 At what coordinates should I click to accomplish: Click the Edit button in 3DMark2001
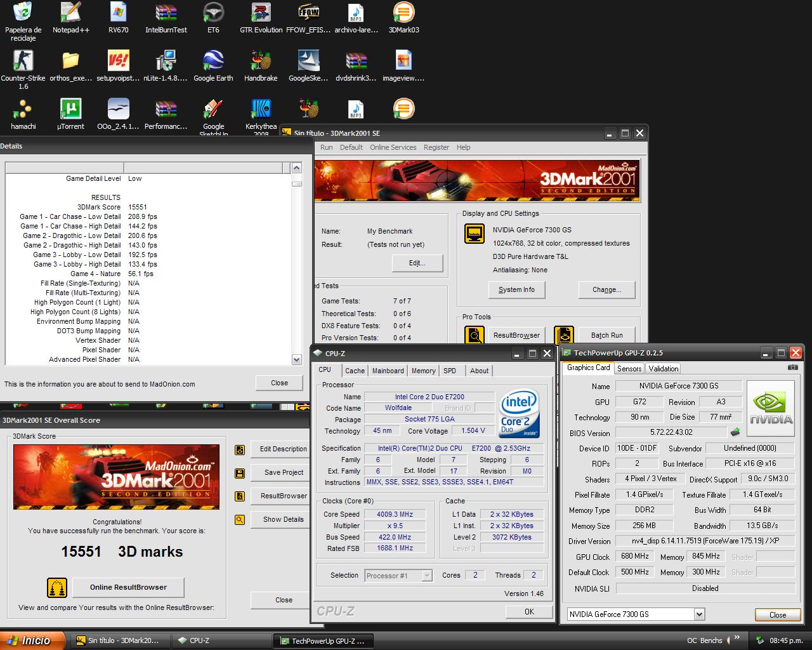(417, 263)
